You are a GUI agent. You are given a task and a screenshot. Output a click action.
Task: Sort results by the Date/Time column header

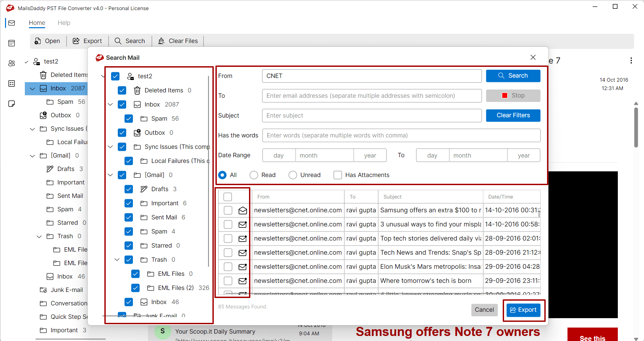(512, 197)
